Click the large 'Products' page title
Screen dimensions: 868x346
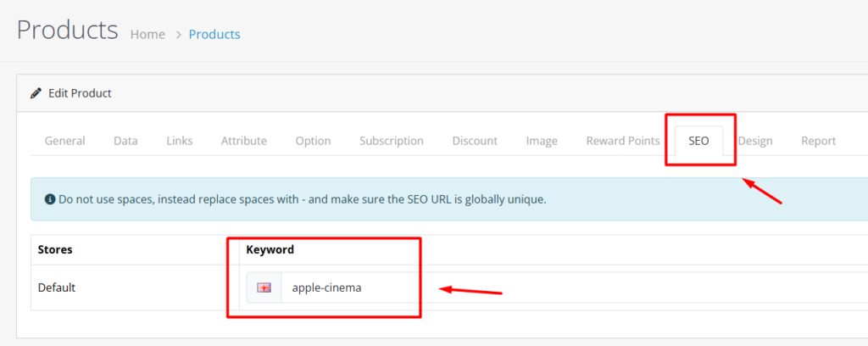tap(68, 30)
